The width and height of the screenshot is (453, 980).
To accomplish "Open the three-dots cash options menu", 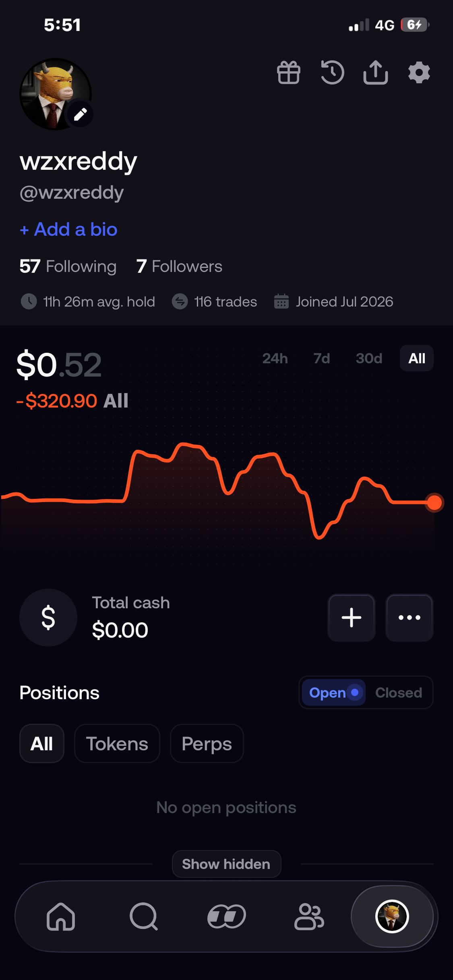I will [x=410, y=618].
